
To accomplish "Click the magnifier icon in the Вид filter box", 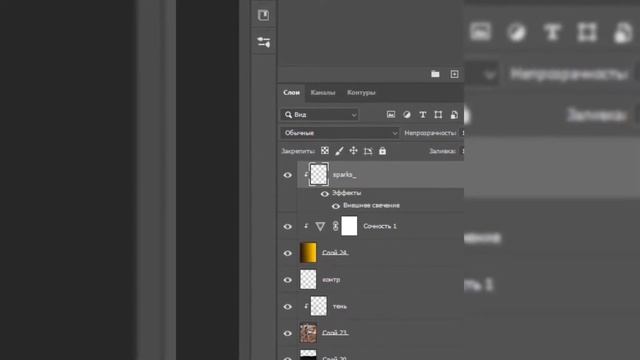I will tap(288, 115).
